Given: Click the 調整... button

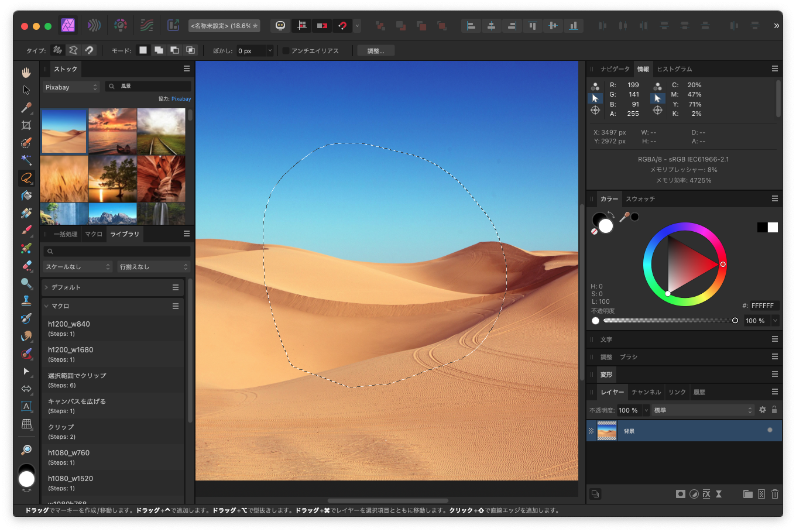Looking at the screenshot, I should tap(376, 51).
